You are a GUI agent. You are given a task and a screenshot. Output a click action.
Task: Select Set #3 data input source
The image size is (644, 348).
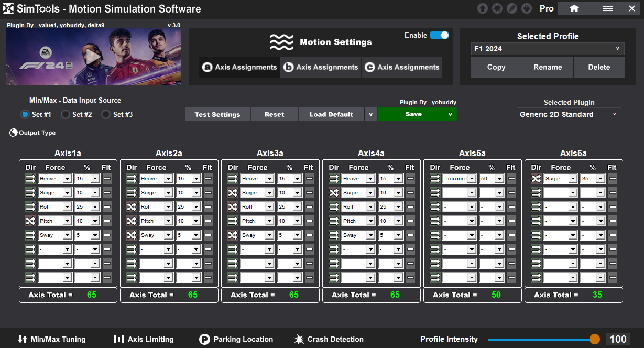click(106, 114)
